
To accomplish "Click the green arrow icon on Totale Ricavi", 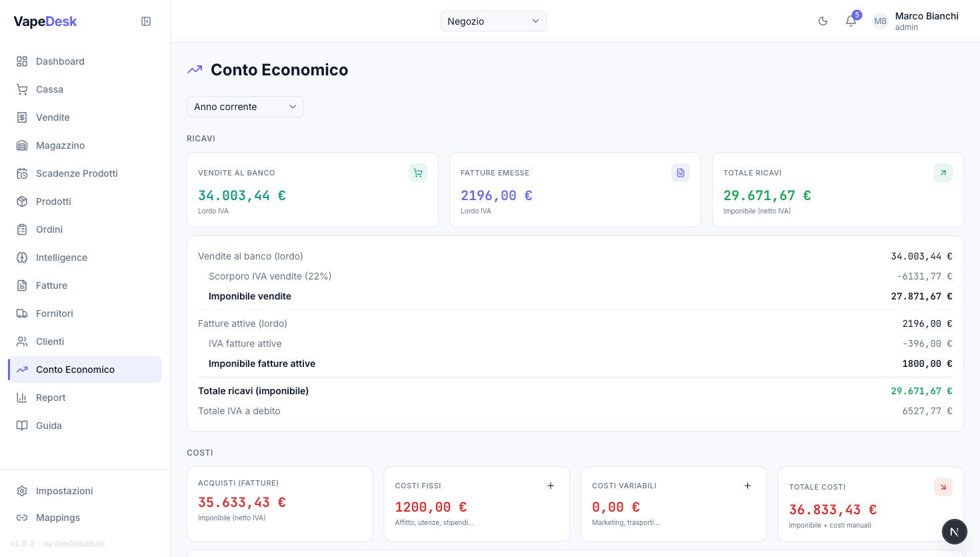I will 943,172.
